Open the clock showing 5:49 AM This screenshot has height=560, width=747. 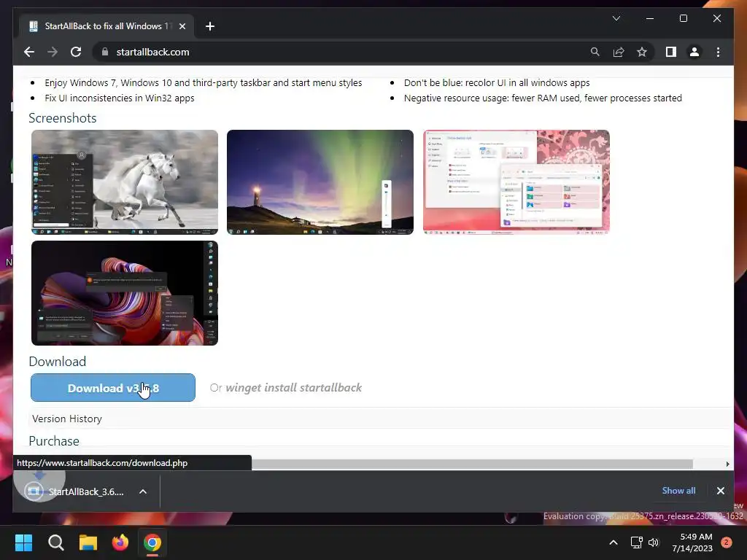692,542
